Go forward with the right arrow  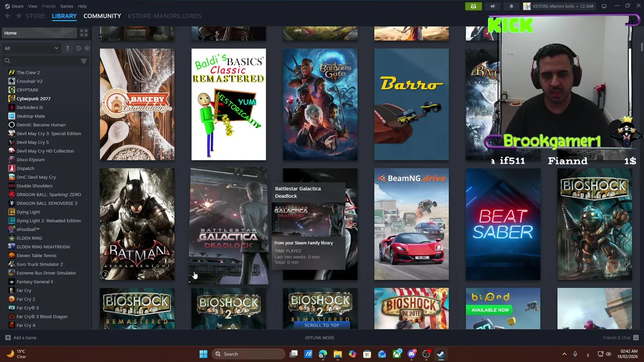coord(18,16)
